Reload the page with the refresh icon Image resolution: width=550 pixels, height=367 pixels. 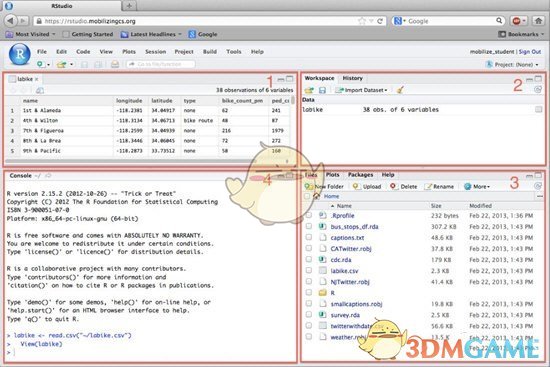[x=380, y=21]
